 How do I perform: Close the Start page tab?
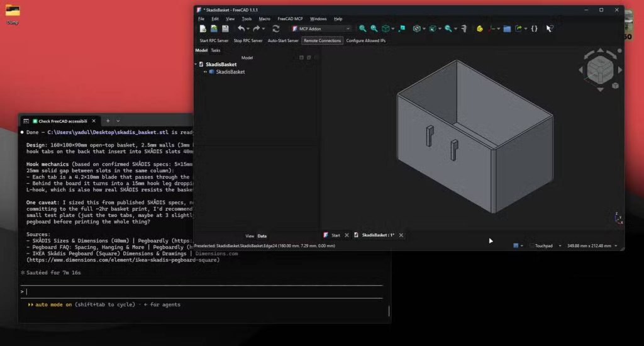[x=347, y=235]
